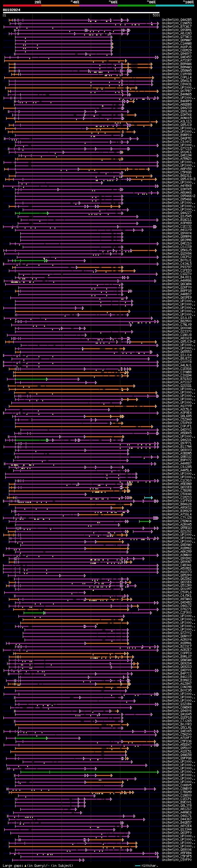Select UniRef100_Q6MWW7 label
This screenshot has height=868, width=197.
tap(177, 40)
